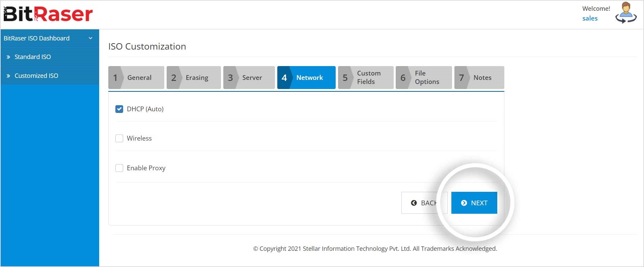
Task: Go to step 6 File Options tab
Action: coord(424,78)
